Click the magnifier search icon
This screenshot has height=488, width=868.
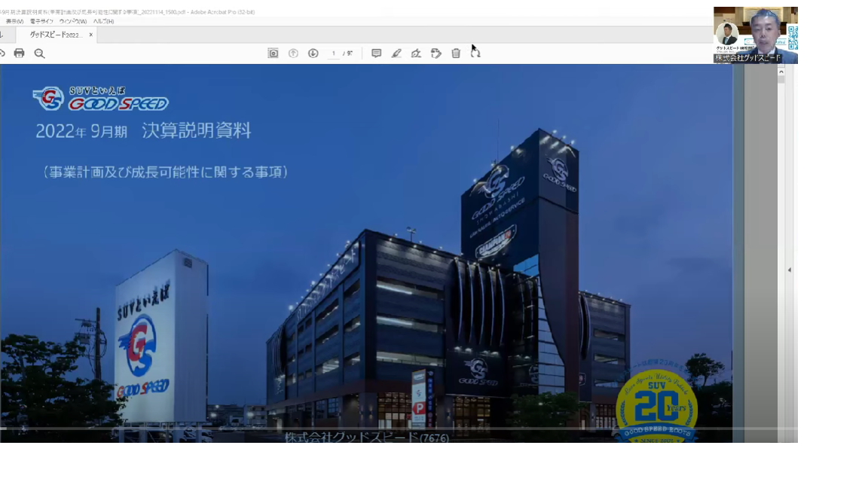pyautogui.click(x=39, y=53)
